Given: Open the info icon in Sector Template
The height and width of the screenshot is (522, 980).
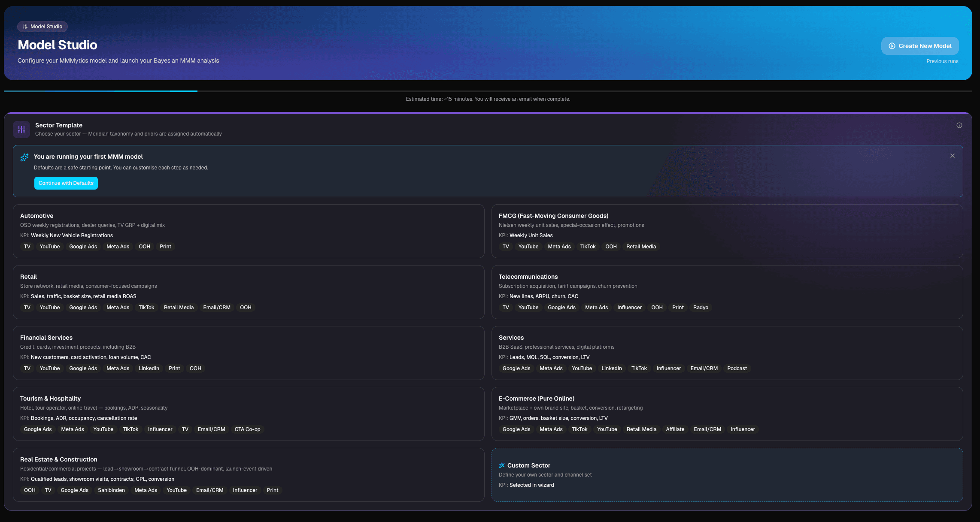Looking at the screenshot, I should [959, 125].
